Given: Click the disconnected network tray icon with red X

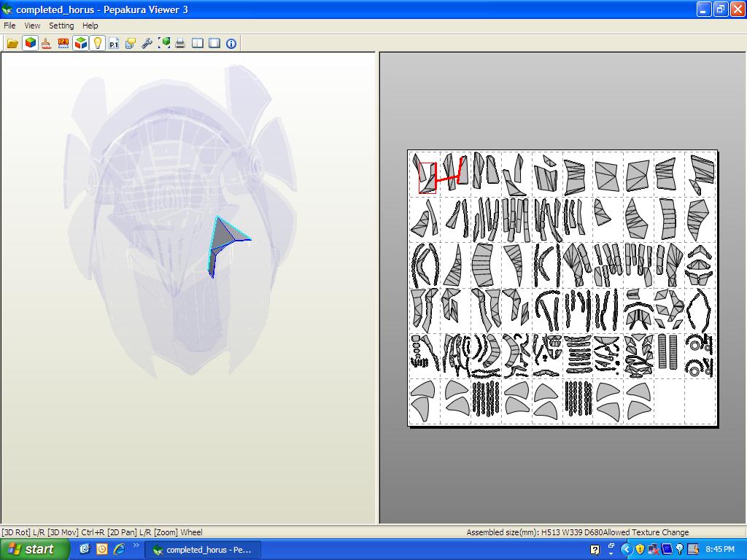Looking at the screenshot, I should pyautogui.click(x=654, y=550).
